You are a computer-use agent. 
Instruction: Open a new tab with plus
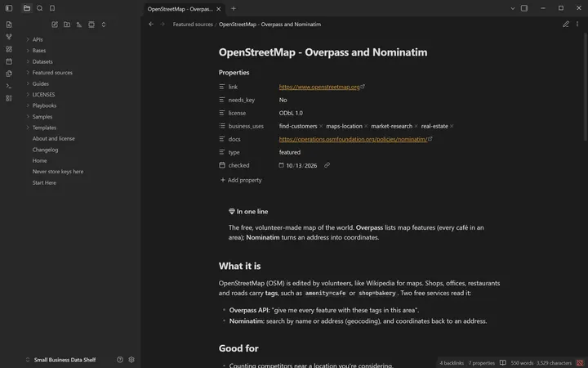pyautogui.click(x=234, y=9)
